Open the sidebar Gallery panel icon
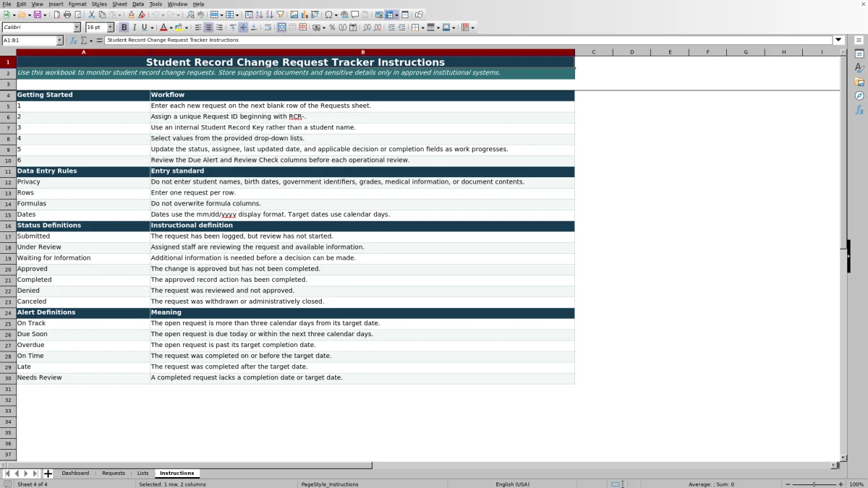Screen dimensions: 868x488 point(859,82)
